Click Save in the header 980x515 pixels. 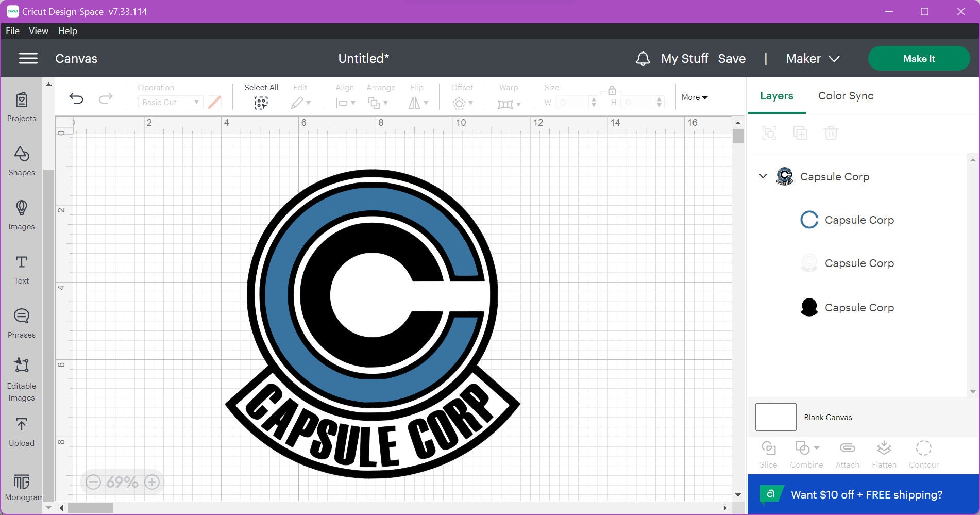pyautogui.click(x=732, y=58)
